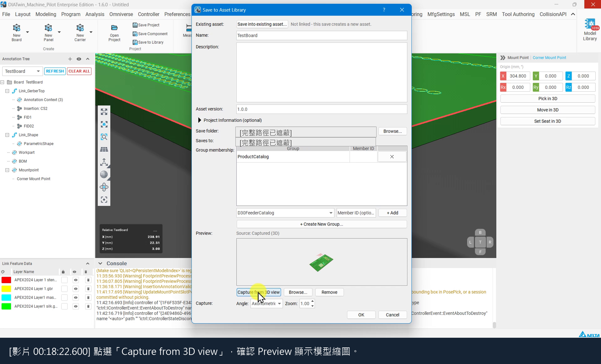Collapse Mount Point panel double chevron
The width and height of the screenshot is (601, 364).
[x=503, y=58]
